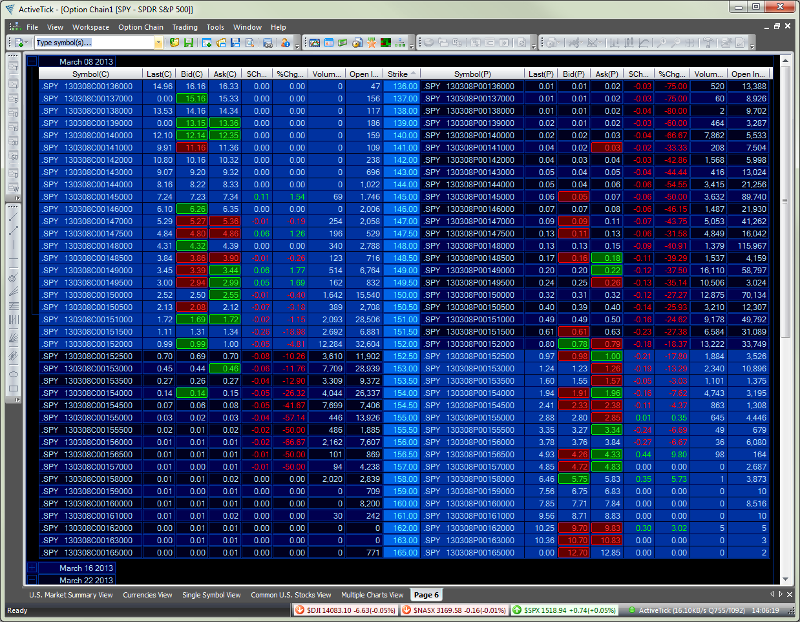800x622 pixels.
Task: Select the Page 6 tab
Action: coord(426,594)
